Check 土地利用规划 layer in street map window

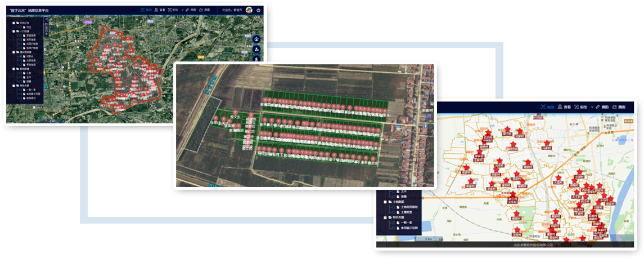pos(393,207)
